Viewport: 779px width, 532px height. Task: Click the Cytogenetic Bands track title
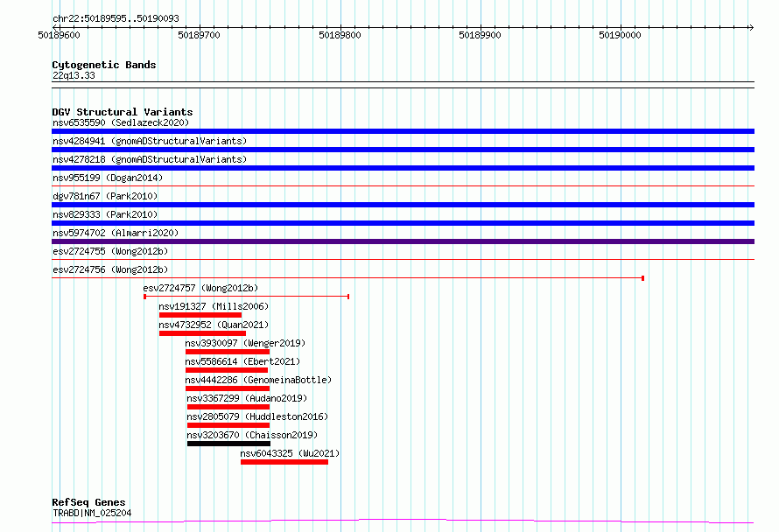(x=104, y=65)
